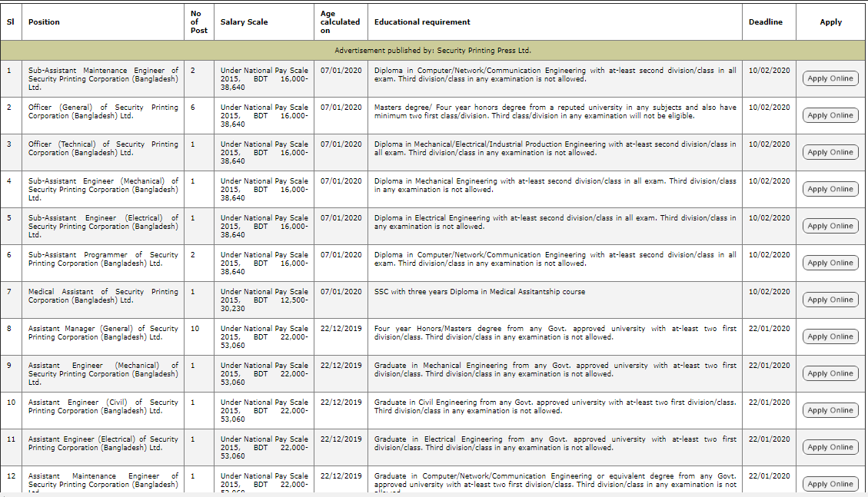
Task: Select Sub-Assistant Engineer (Mechanical) position text
Action: point(103,190)
